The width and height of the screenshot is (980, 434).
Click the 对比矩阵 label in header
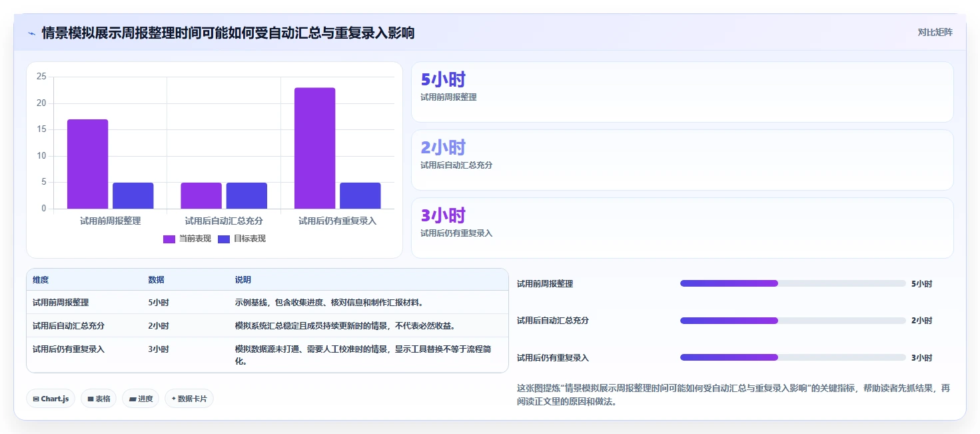coord(935,32)
